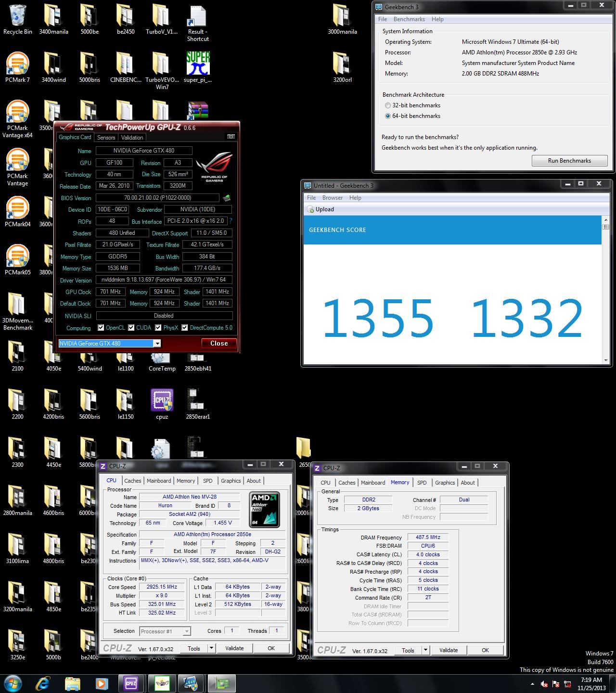
Task: Select the Result - Shortcut desktop icon
Action: pos(198,24)
